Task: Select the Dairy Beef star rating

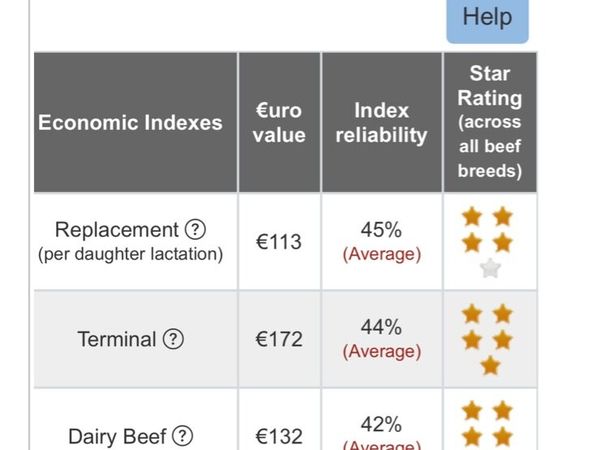Action: [488, 424]
